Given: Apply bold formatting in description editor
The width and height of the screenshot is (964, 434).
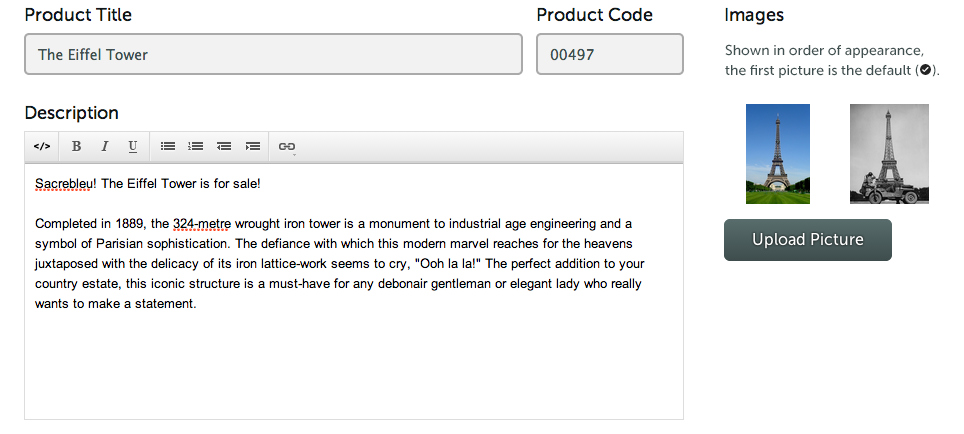Looking at the screenshot, I should pyautogui.click(x=76, y=146).
